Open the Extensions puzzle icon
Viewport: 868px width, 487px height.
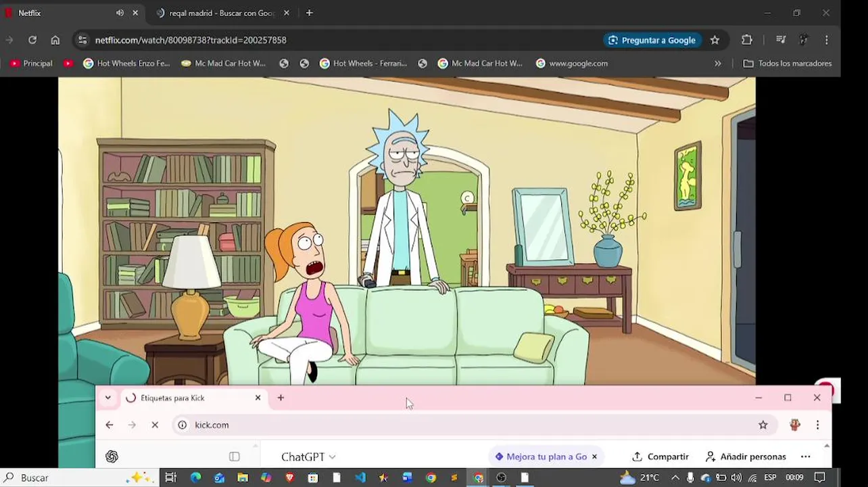click(747, 40)
